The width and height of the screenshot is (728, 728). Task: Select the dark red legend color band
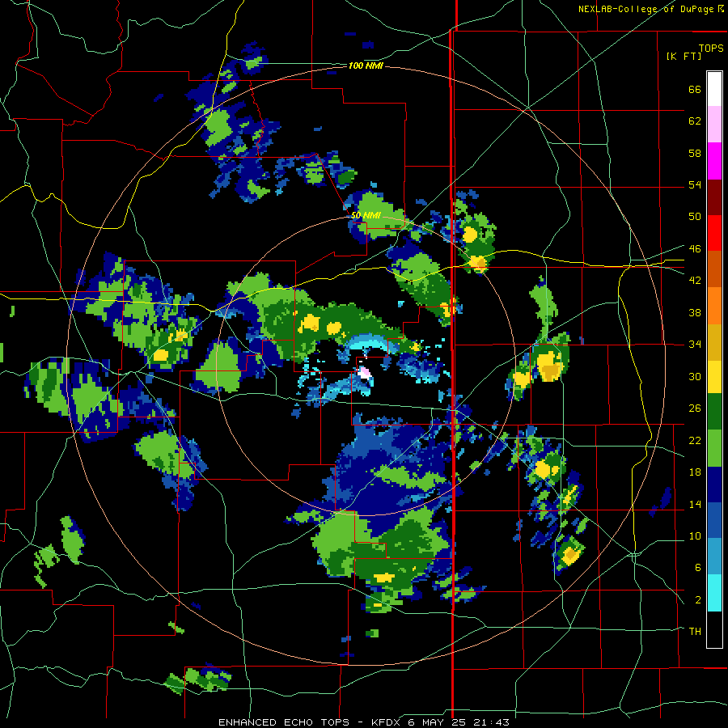click(714, 197)
